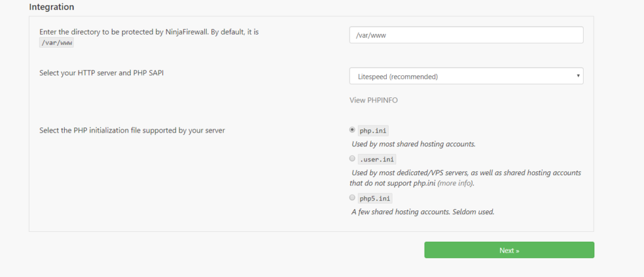Click the protected directory input field
The image size is (644, 277).
(466, 35)
